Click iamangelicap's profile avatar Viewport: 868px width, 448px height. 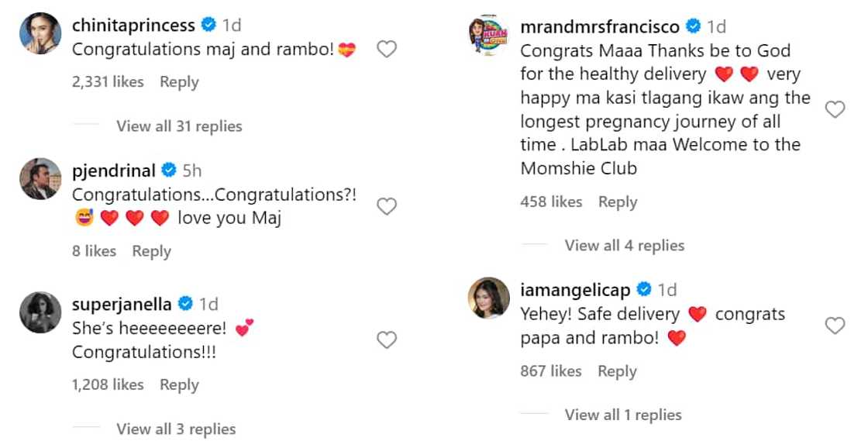point(487,298)
